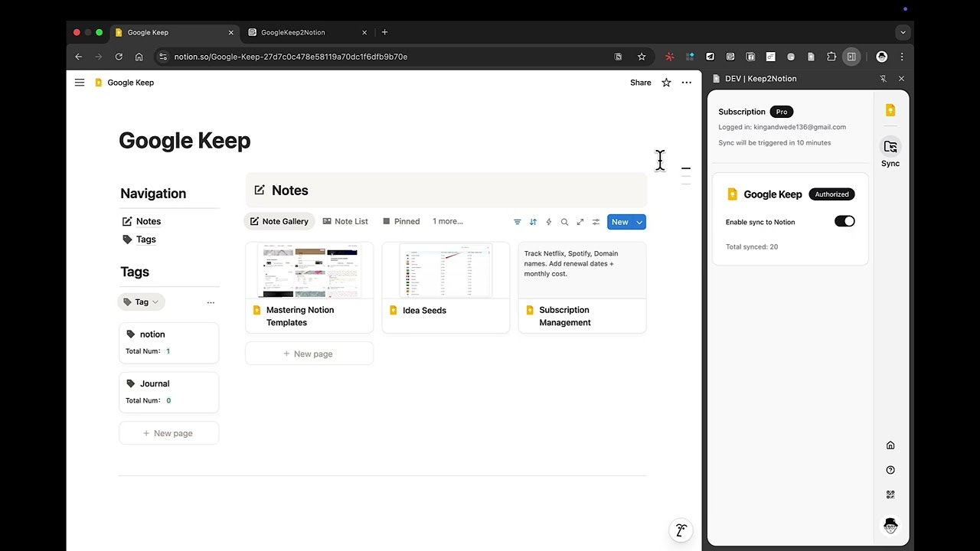Open view options with the sliders icon
Image resolution: width=980 pixels, height=551 pixels.
click(x=596, y=221)
